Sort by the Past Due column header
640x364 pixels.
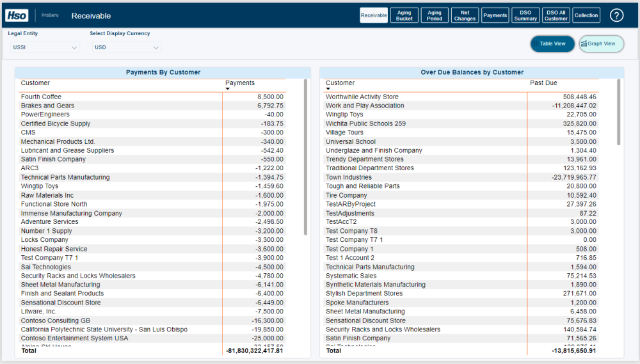coord(543,83)
